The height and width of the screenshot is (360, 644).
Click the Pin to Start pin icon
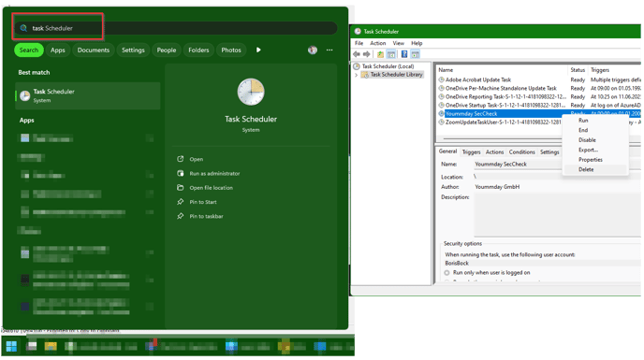[x=181, y=202]
